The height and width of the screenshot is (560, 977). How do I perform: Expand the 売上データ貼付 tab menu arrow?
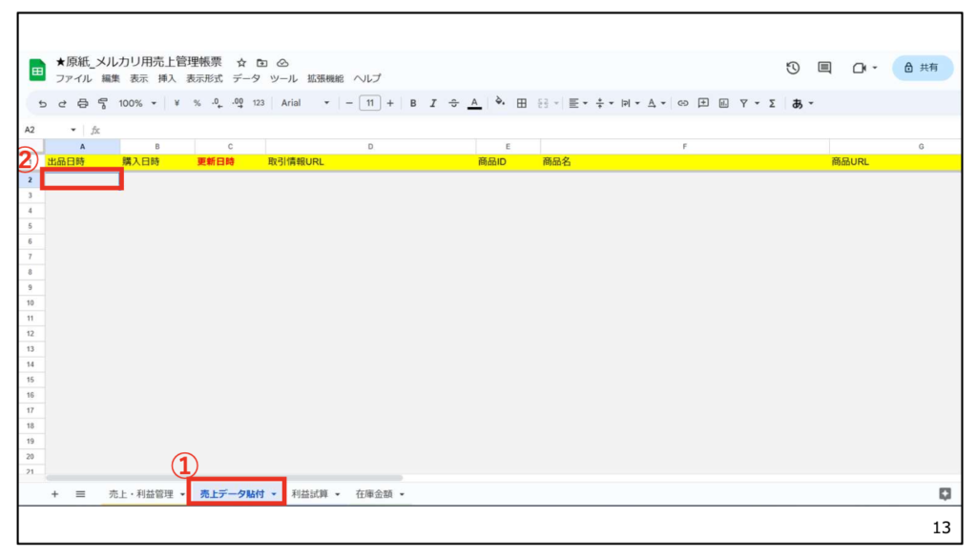click(x=275, y=494)
